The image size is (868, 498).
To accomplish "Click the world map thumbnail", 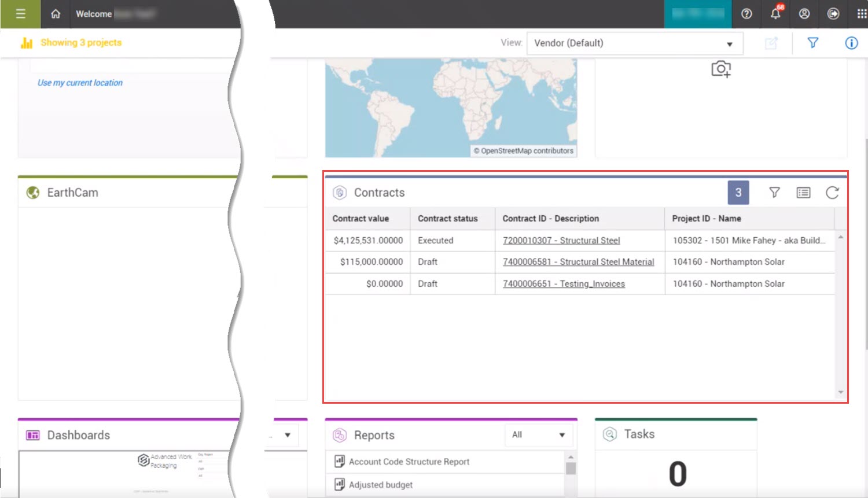I will [x=451, y=108].
